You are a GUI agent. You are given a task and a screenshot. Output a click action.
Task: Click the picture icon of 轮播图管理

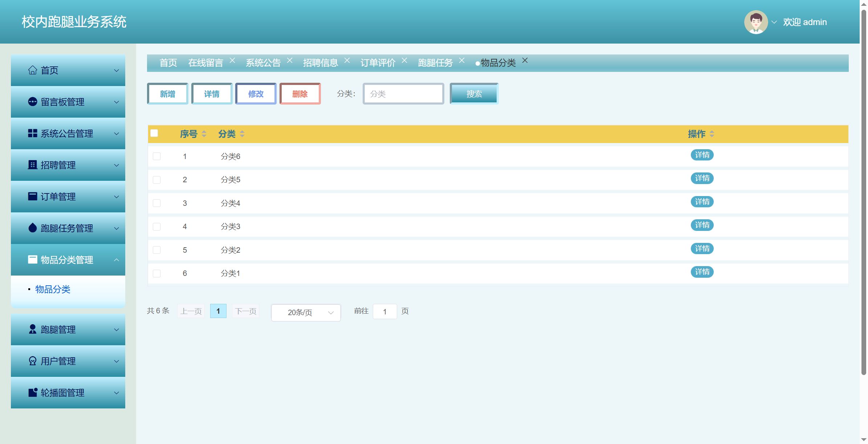[33, 392]
